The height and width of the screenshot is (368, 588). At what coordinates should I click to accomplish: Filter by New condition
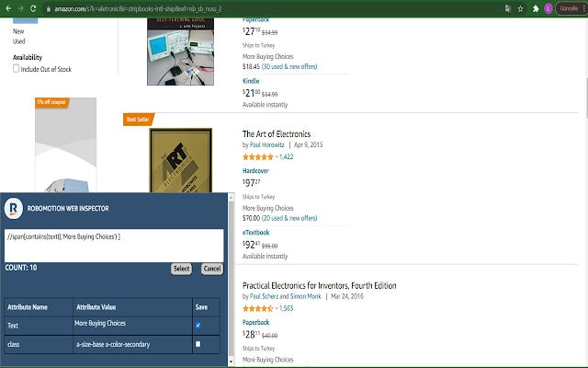click(18, 31)
